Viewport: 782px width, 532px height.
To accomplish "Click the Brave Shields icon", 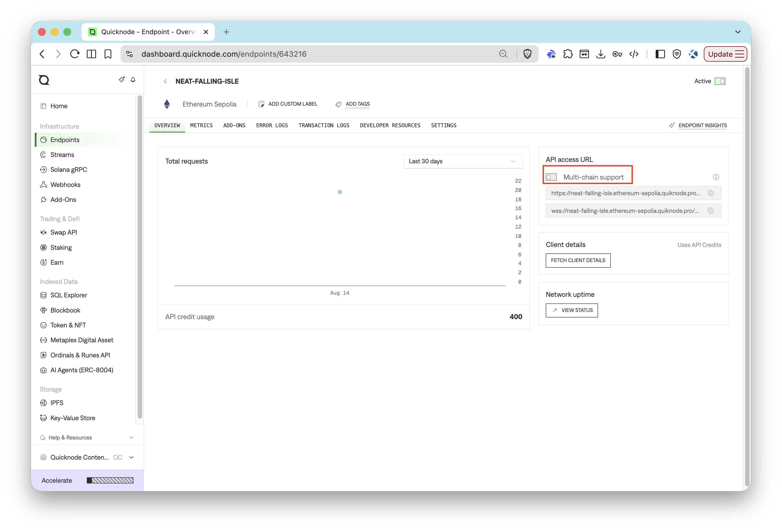I will pos(527,54).
